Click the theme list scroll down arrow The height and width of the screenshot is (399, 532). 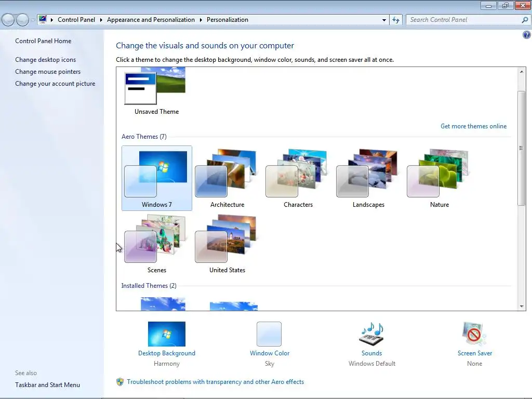pyautogui.click(x=522, y=307)
